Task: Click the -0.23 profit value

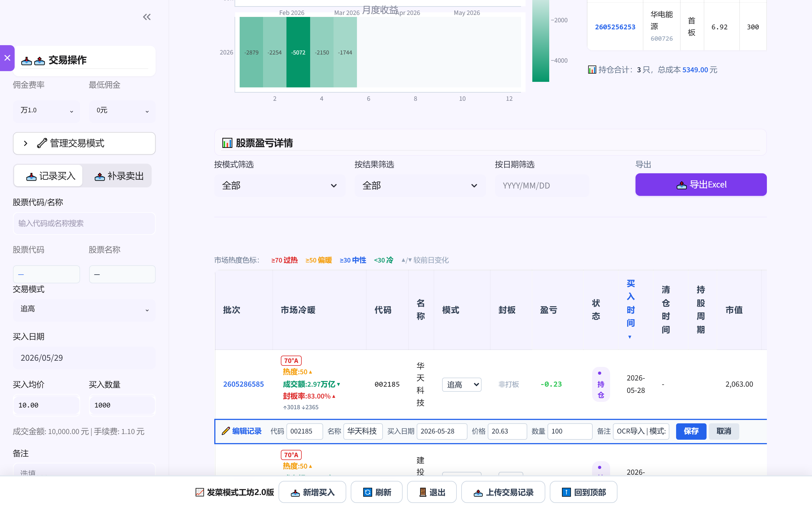Action: pyautogui.click(x=551, y=384)
